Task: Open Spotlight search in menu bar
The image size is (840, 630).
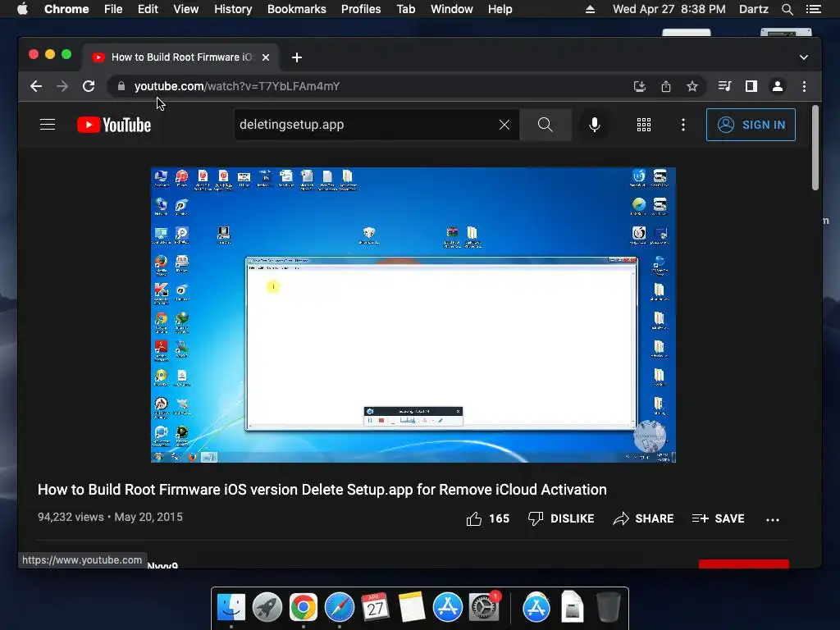Action: pyautogui.click(x=787, y=9)
